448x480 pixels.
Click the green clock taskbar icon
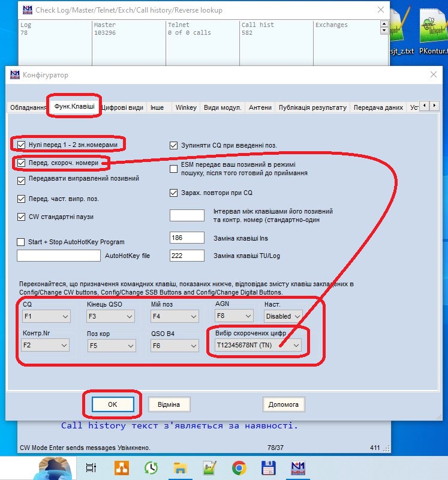click(151, 467)
